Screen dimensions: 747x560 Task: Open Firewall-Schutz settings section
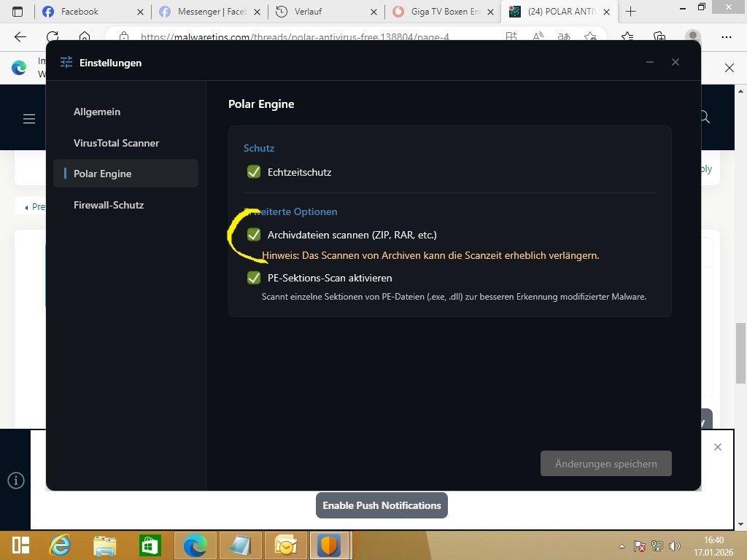point(109,205)
